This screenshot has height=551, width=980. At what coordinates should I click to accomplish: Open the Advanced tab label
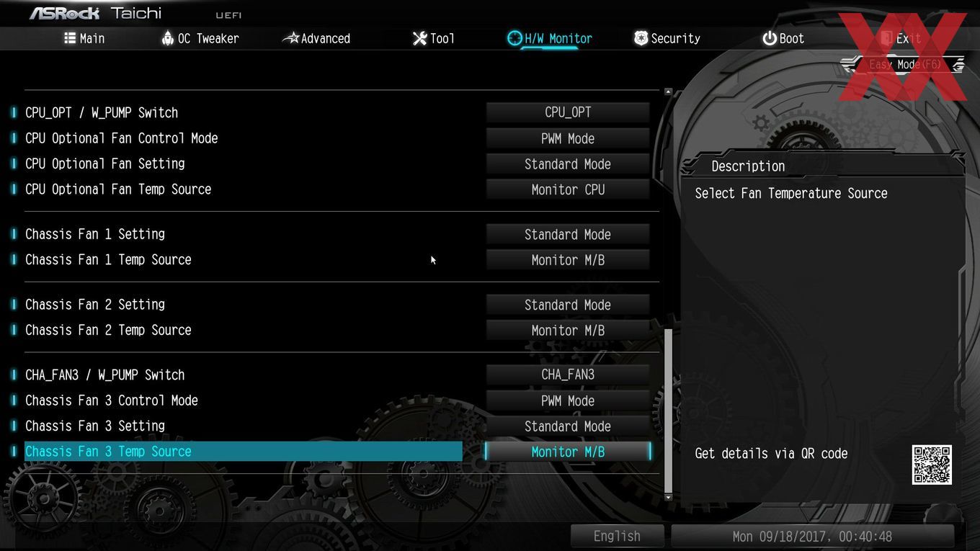point(326,38)
